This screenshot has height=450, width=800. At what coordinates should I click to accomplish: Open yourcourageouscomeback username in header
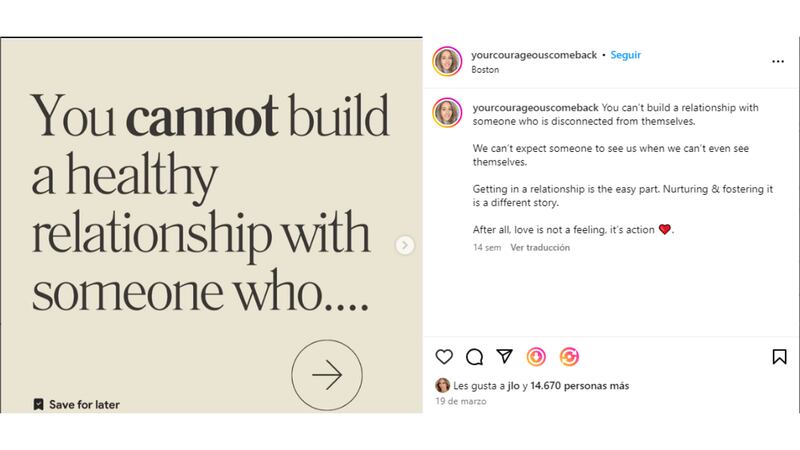(x=533, y=55)
